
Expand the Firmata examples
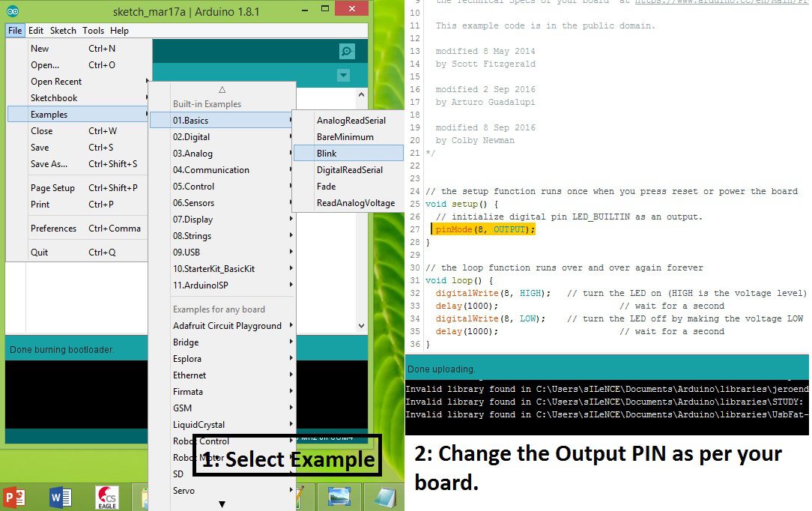[222, 392]
